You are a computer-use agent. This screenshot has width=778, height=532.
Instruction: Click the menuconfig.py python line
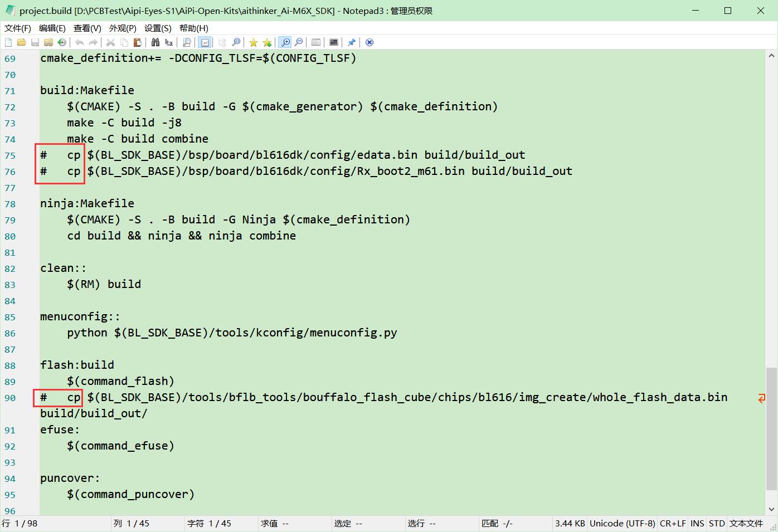[x=232, y=333]
